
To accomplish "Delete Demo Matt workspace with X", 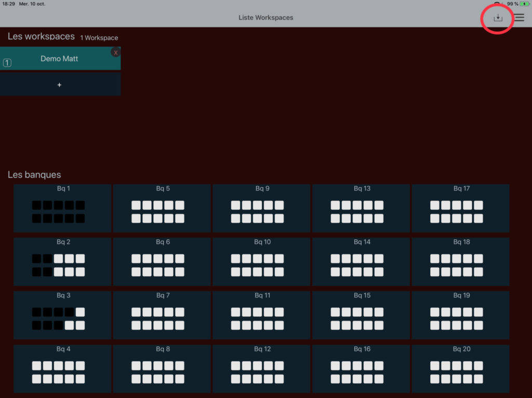I will point(115,52).
